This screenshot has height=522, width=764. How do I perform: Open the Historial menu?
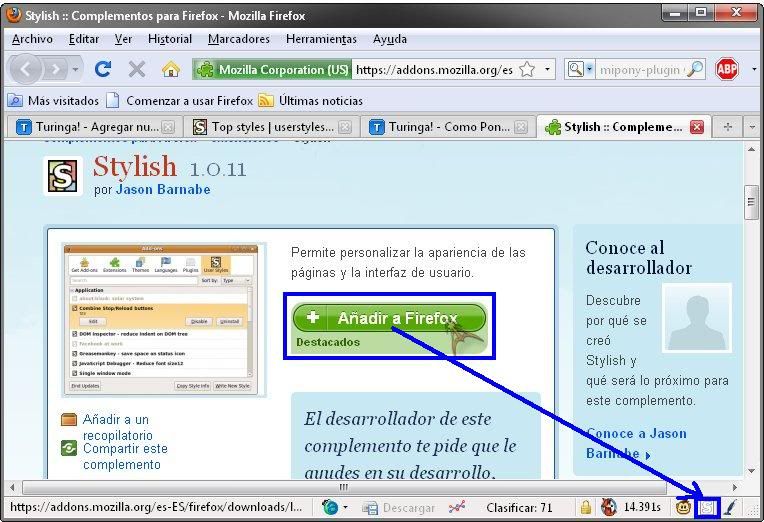click(170, 39)
